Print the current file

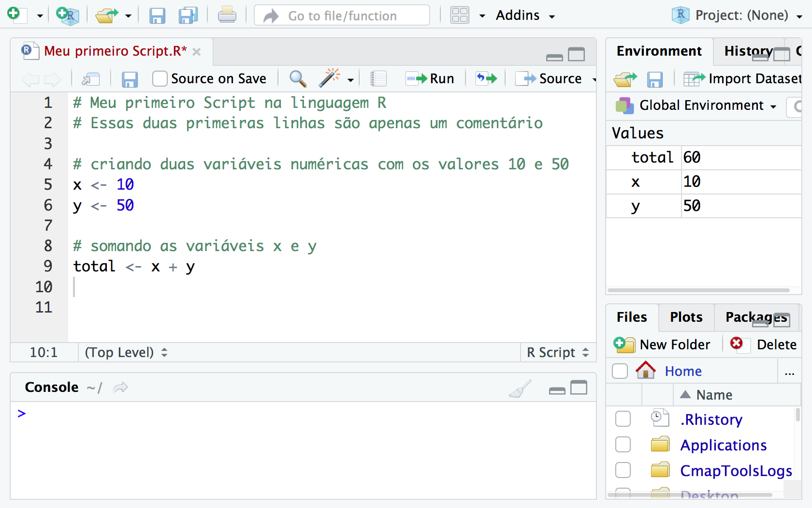click(227, 15)
